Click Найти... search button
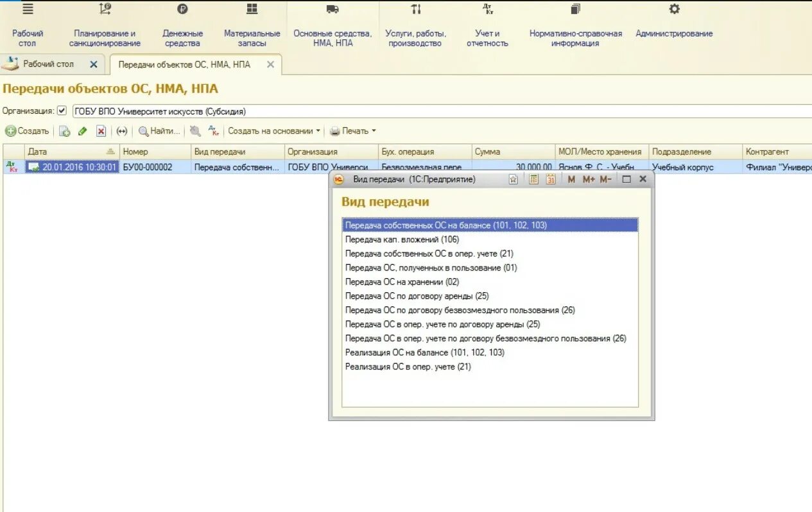The height and width of the screenshot is (512, 812). tap(159, 131)
